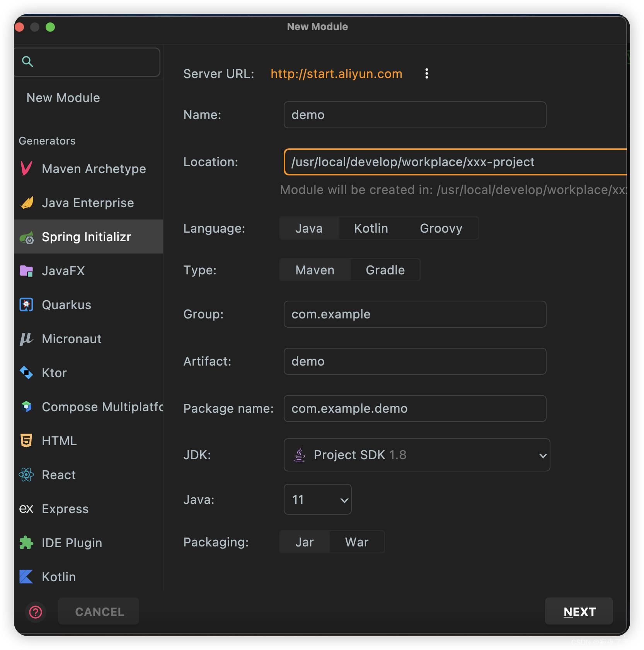
Task: Select the JavaFX generator
Action: (x=63, y=271)
